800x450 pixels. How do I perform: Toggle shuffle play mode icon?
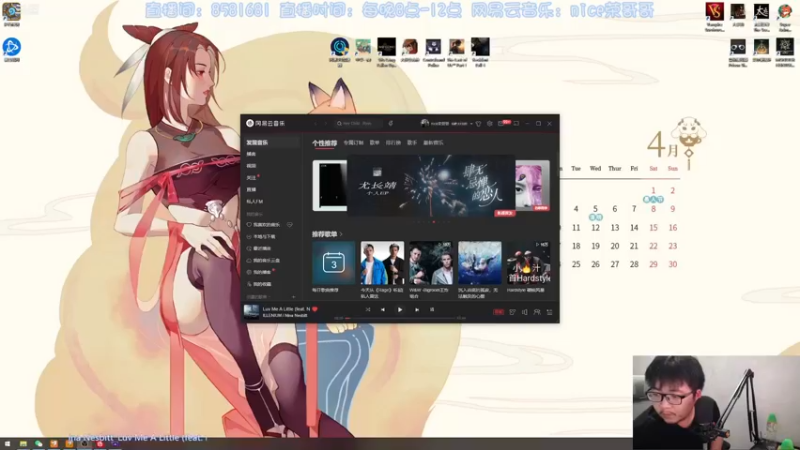pos(367,309)
